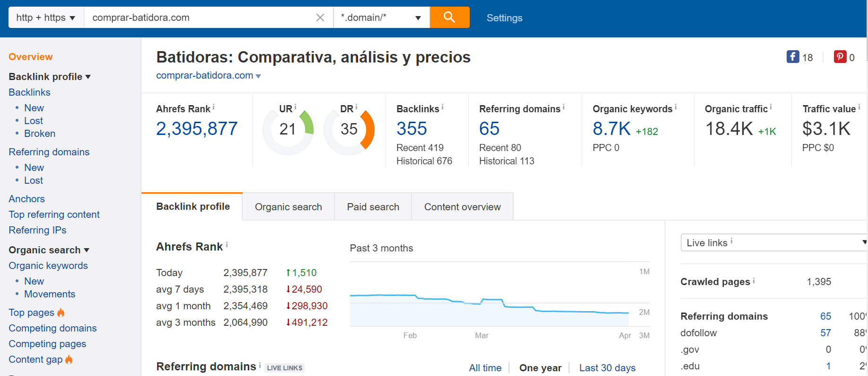The image size is (868, 376).
Task: Open the Backlinks sidebar link
Action: (x=29, y=92)
